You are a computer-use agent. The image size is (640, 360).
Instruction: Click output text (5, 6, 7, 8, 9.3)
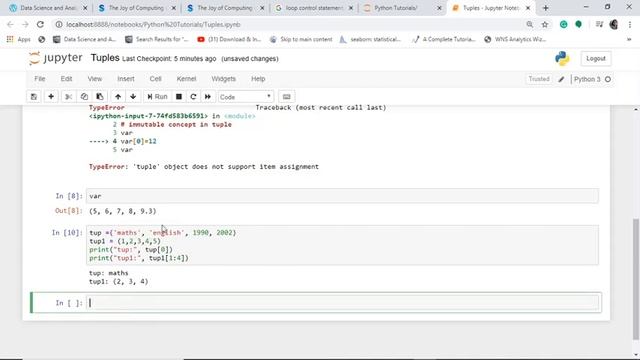(x=122, y=211)
